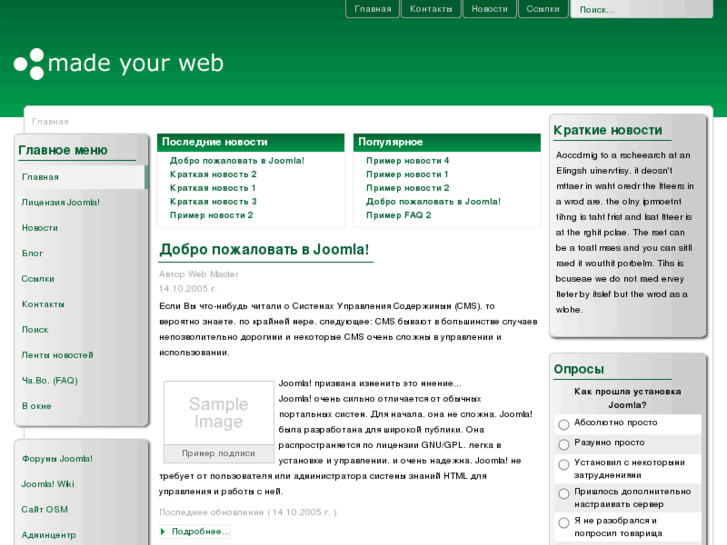Open the Краткая новость 3 link
The height and width of the screenshot is (545, 727).
tap(213, 202)
